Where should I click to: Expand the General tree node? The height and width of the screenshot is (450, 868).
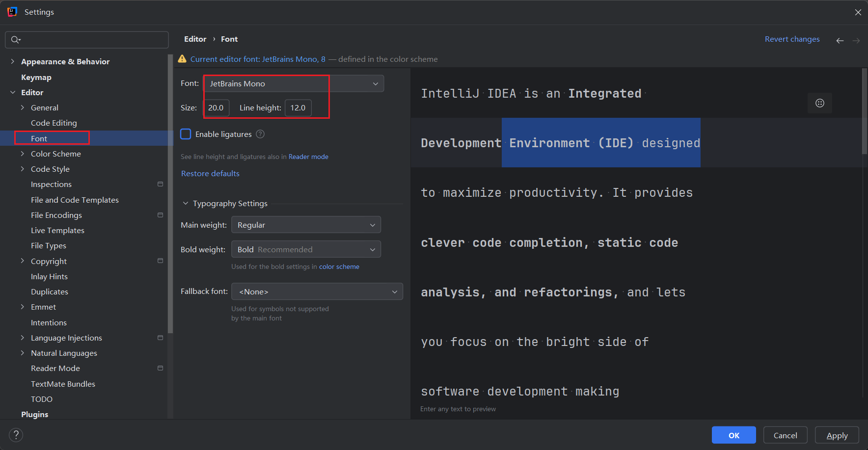pyautogui.click(x=23, y=107)
